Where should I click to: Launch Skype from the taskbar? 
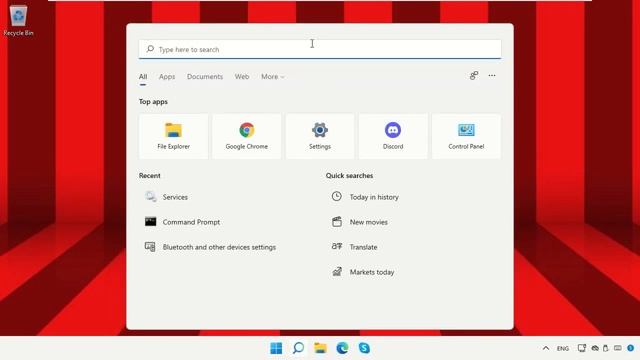(364, 348)
